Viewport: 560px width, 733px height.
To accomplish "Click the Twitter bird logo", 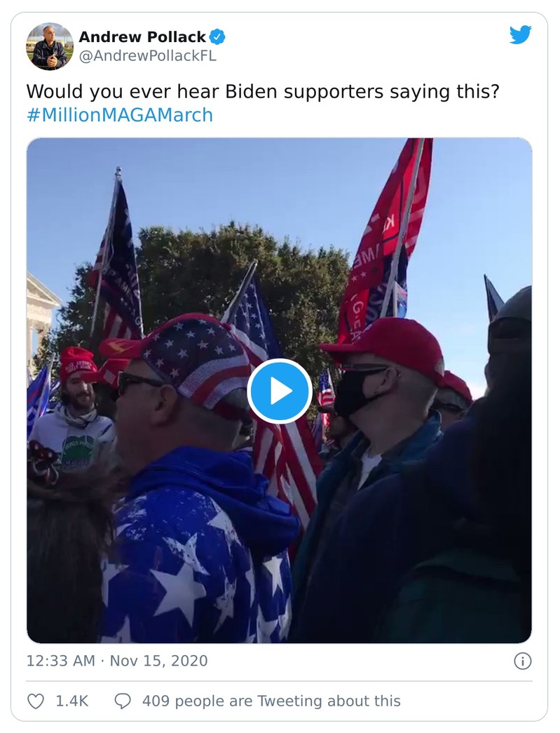I will pyautogui.click(x=520, y=35).
